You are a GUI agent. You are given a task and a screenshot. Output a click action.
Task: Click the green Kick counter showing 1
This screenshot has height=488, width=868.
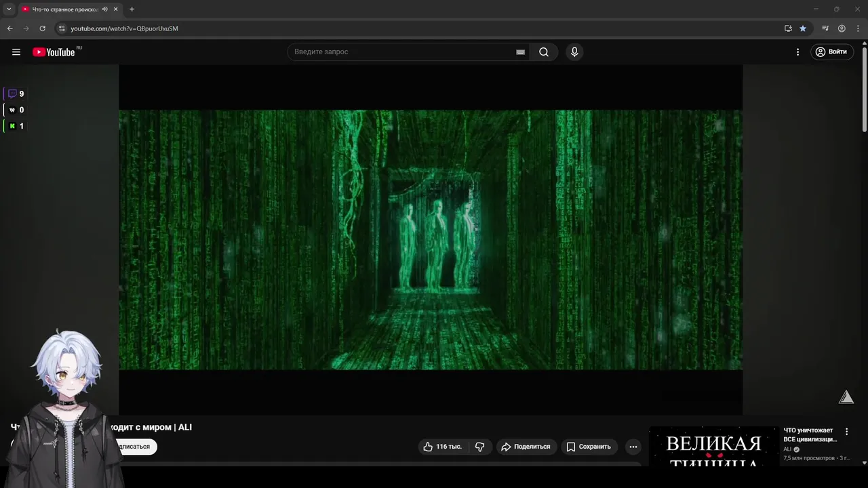tap(15, 126)
